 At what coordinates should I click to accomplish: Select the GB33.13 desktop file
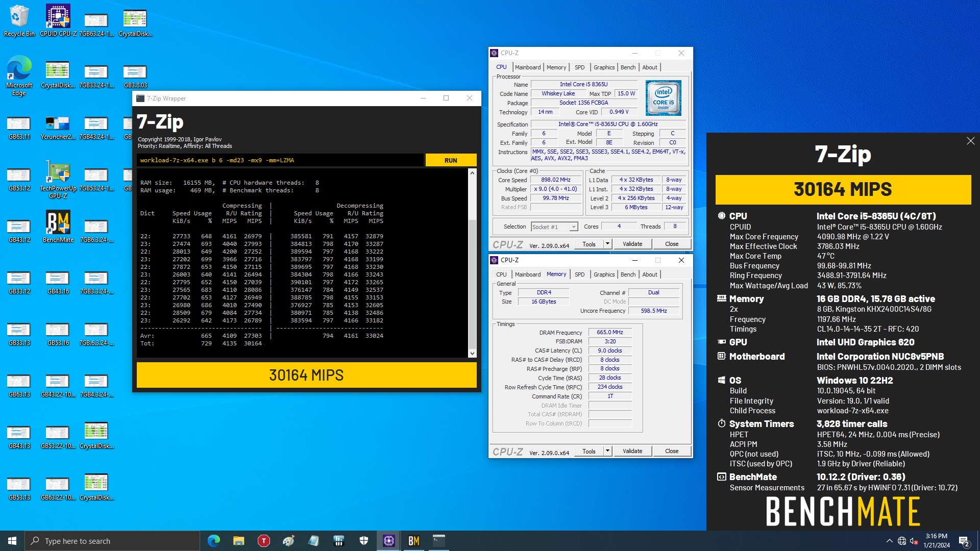[x=19, y=333]
